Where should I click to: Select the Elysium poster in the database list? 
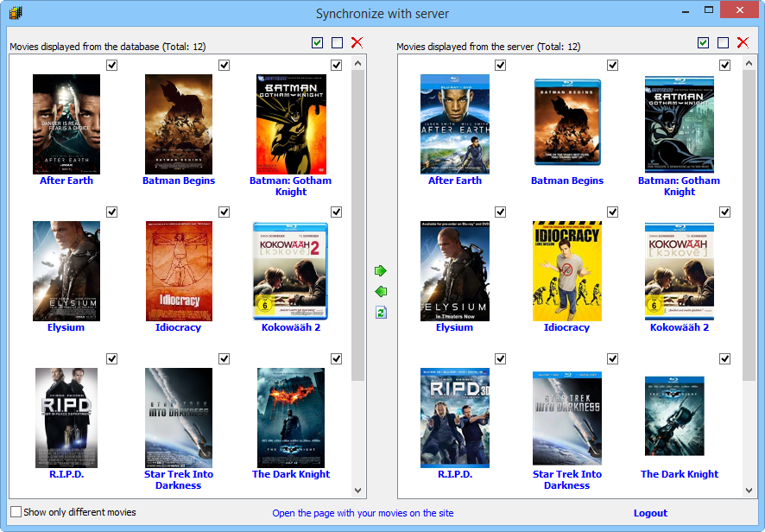[x=66, y=271]
